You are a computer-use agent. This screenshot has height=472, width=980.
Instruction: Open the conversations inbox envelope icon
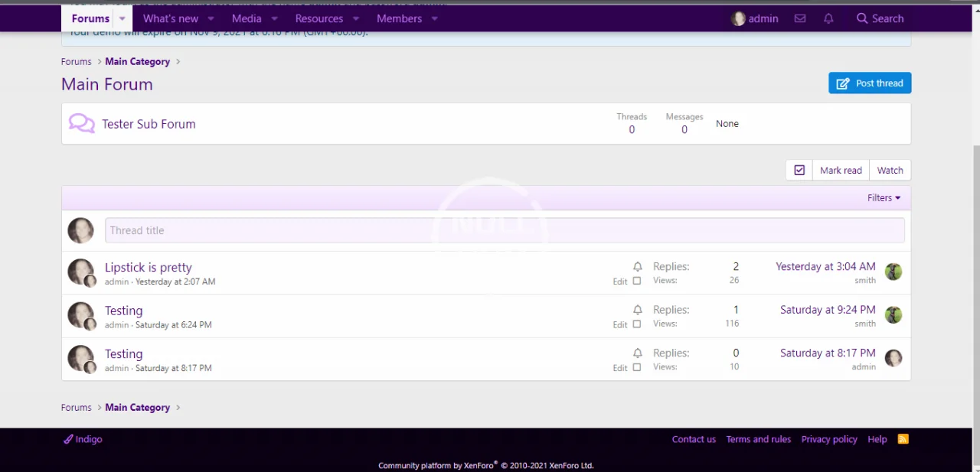coord(800,18)
